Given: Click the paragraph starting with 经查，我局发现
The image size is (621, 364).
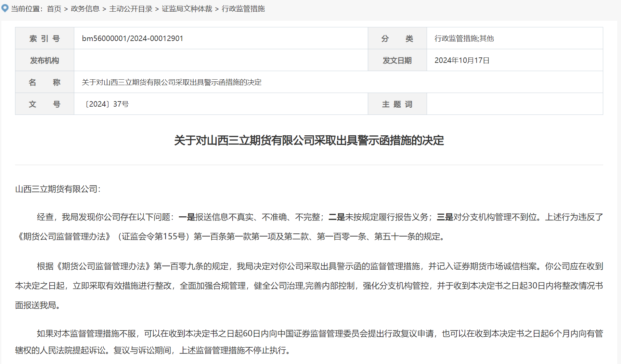Looking at the screenshot, I should click(x=309, y=227).
